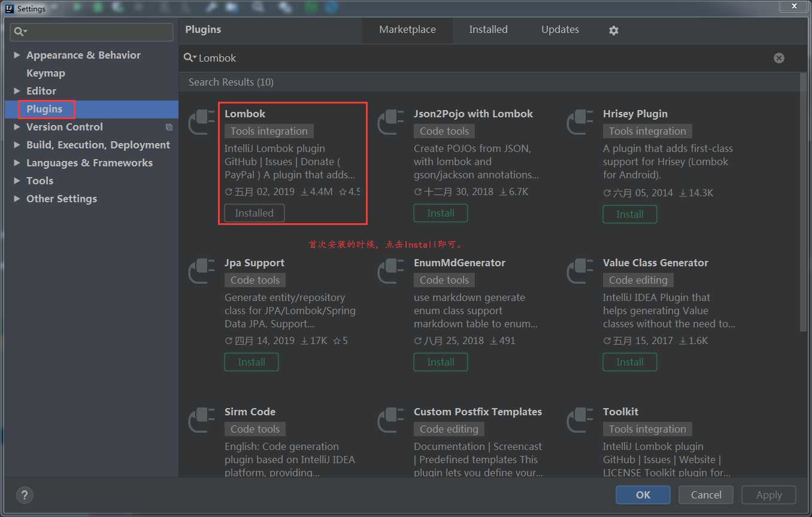Viewport: 812px width, 517px height.
Task: Focus the settings search field
Action: tap(92, 32)
